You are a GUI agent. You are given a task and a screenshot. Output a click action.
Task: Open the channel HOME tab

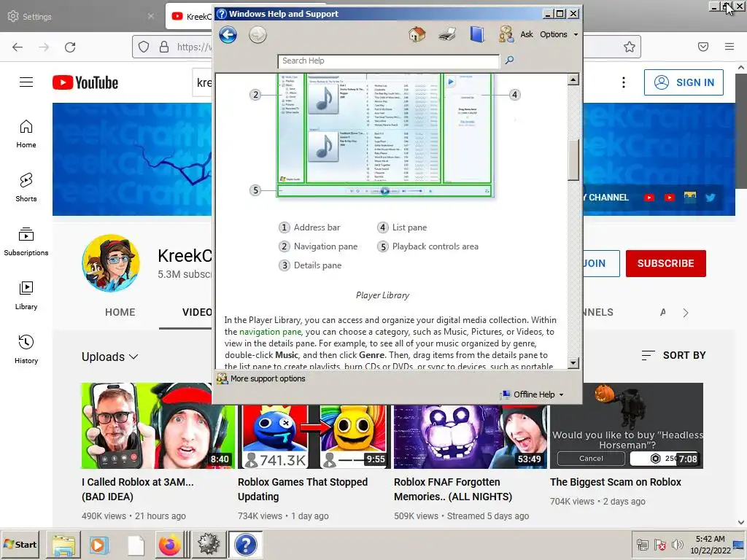tap(120, 312)
